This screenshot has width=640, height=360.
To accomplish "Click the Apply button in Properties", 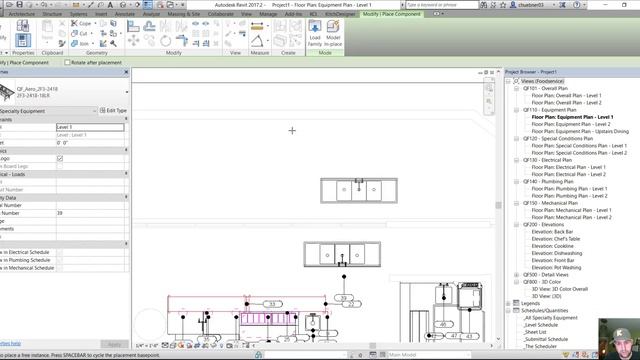I will click(115, 344).
